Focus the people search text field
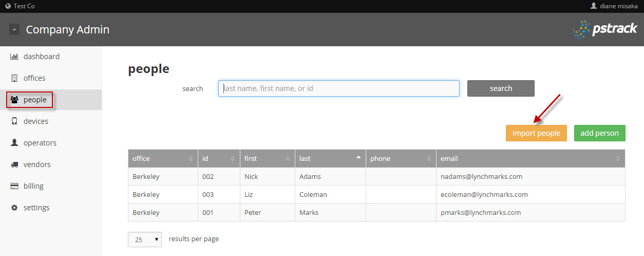 (x=338, y=88)
